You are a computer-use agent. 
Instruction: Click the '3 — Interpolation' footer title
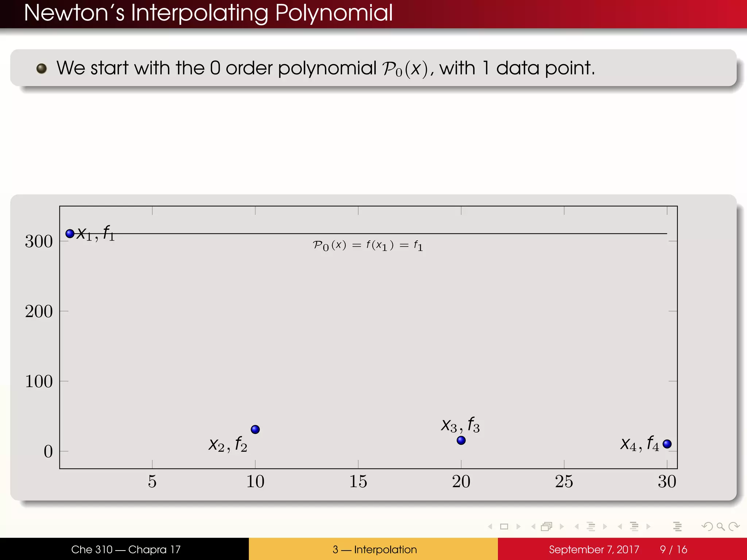[375, 549]
